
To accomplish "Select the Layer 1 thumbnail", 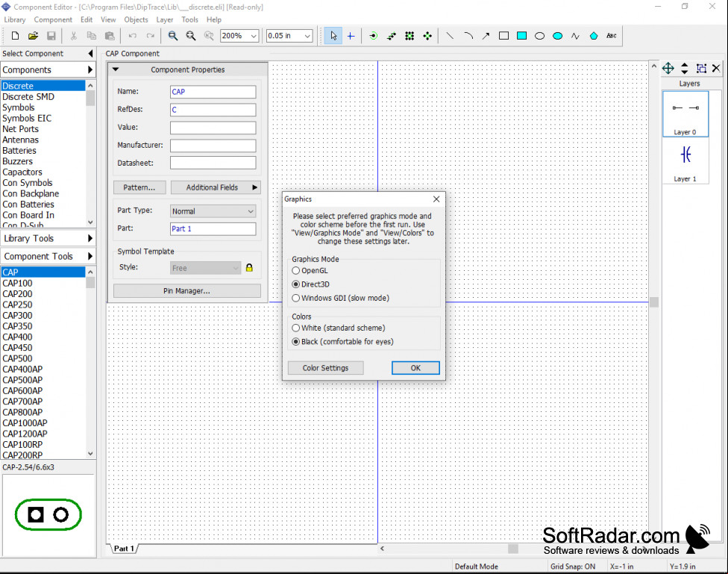I will pos(685,160).
